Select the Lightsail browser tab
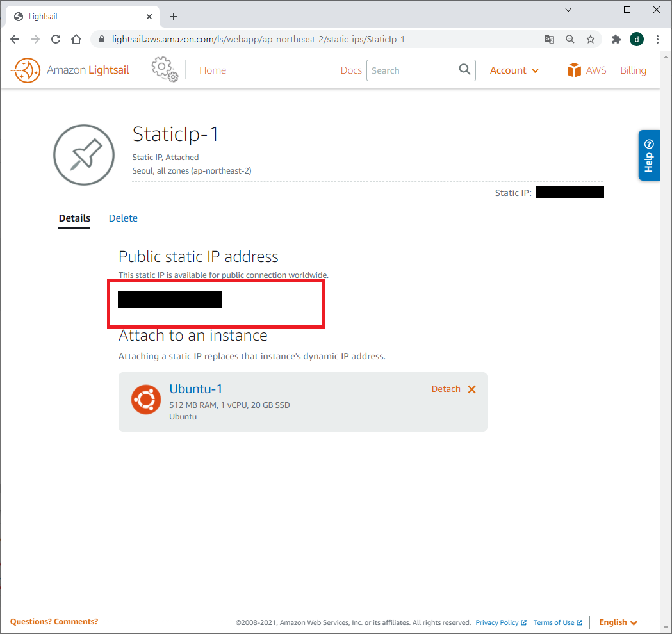The image size is (672, 634). pos(83,17)
